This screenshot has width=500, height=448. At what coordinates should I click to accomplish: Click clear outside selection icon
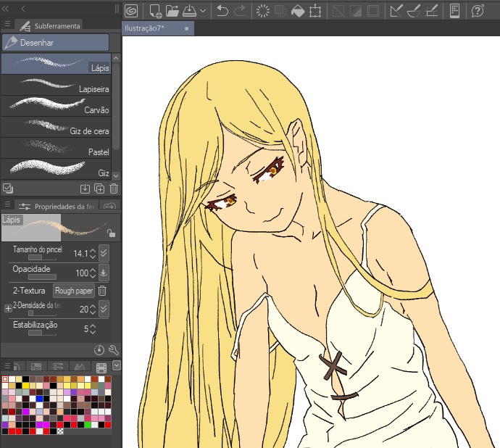[x=280, y=11]
